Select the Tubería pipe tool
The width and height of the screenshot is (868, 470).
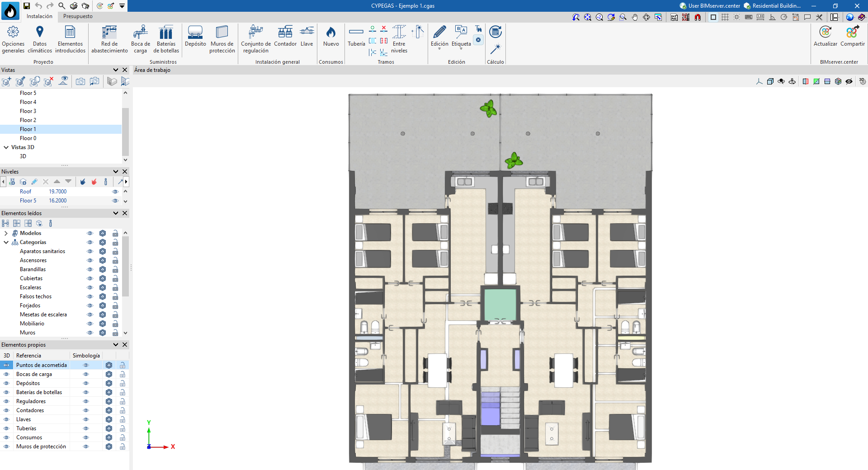[x=356, y=36]
